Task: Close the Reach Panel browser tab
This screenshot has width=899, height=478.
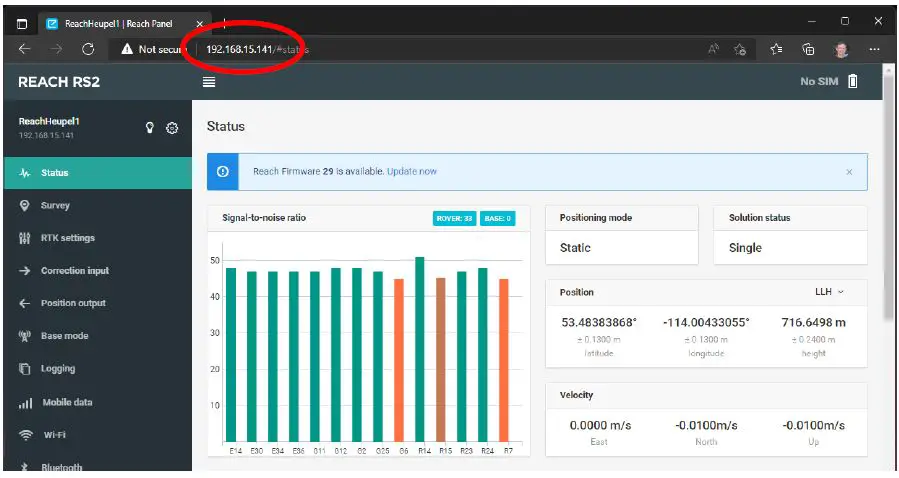Action: pos(200,23)
